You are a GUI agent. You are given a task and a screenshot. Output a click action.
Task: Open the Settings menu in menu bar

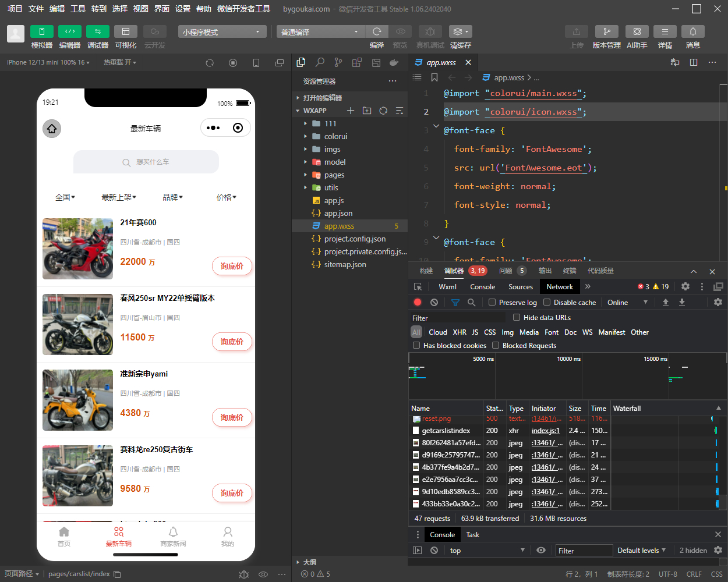pos(183,9)
